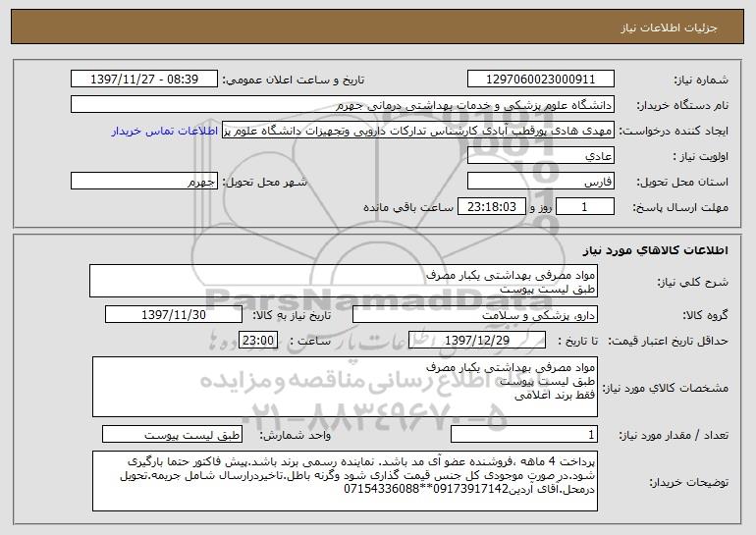Screen dimensions: 756x535
Task: Click the شماره نیاز field 1297060023000911
Action: click(540, 80)
